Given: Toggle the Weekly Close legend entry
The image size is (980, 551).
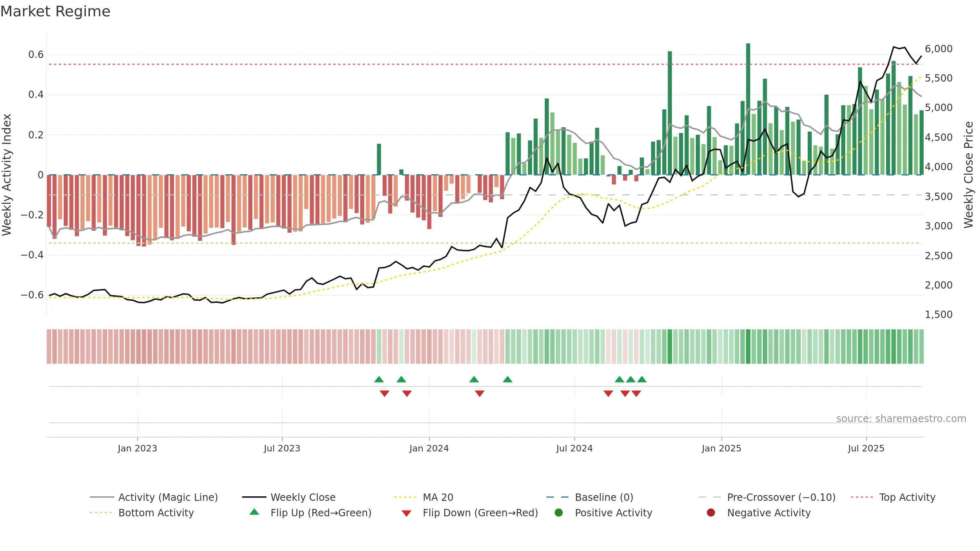Looking at the screenshot, I should [289, 497].
